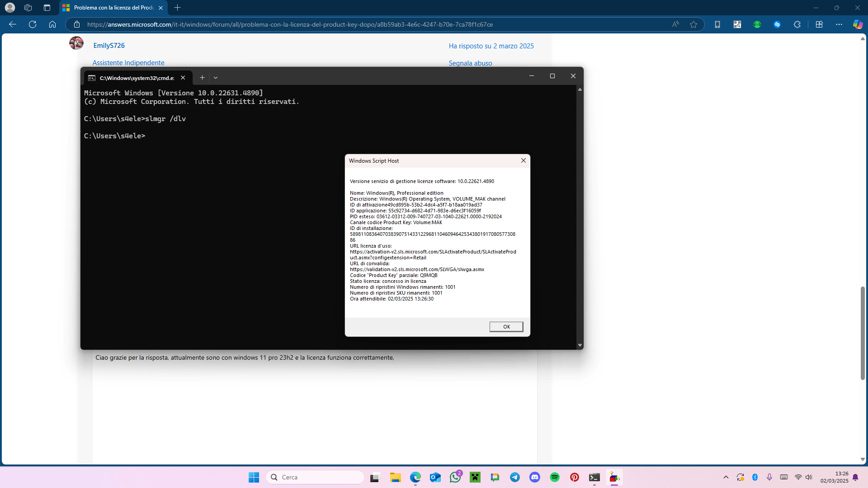Click 'Segnala abuso' link
868x488 pixels.
[470, 63]
